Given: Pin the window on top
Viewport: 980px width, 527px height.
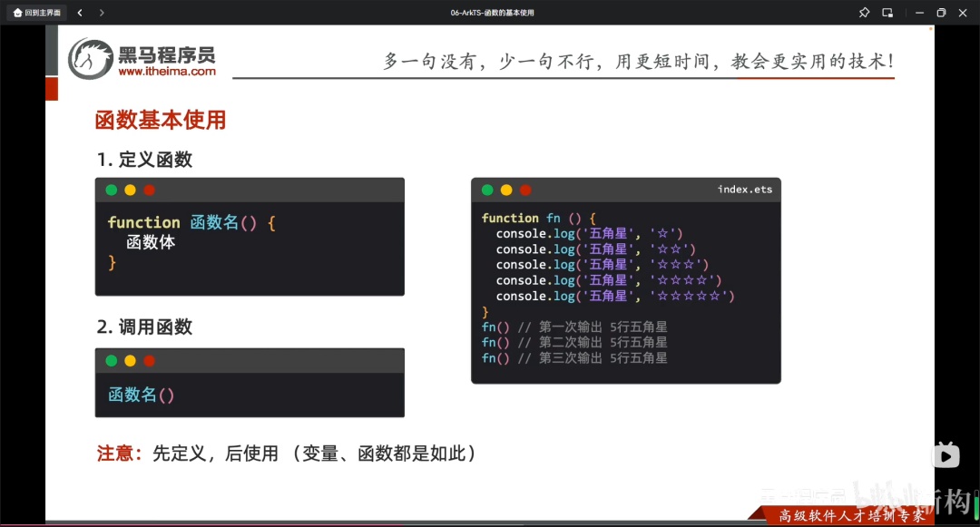Looking at the screenshot, I should (x=865, y=13).
